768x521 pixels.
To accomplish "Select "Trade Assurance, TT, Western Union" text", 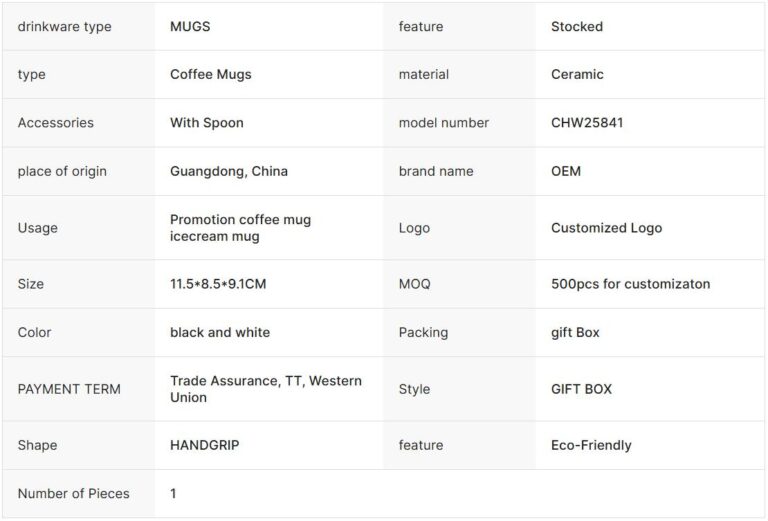I will [266, 389].
